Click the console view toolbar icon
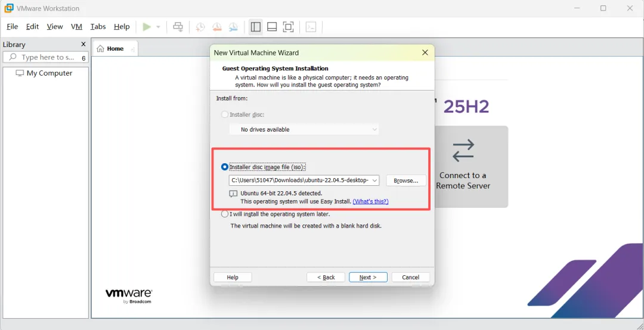The image size is (644, 330). [311, 27]
